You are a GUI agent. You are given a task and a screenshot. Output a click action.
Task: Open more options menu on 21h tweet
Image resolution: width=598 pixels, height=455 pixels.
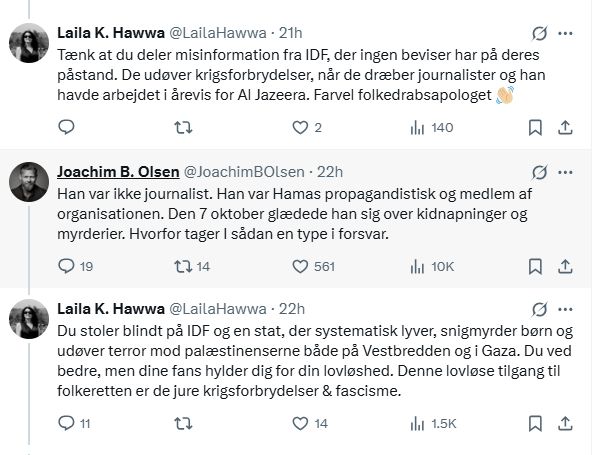point(565,34)
